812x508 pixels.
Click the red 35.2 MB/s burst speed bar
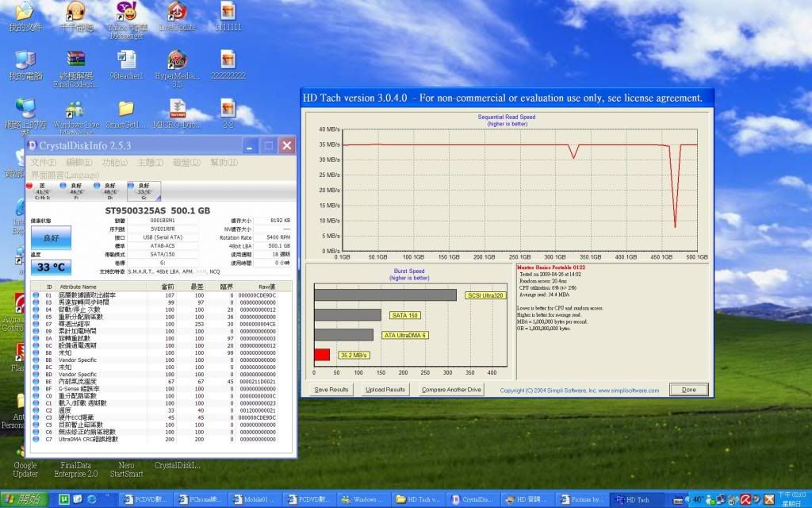tap(322, 355)
